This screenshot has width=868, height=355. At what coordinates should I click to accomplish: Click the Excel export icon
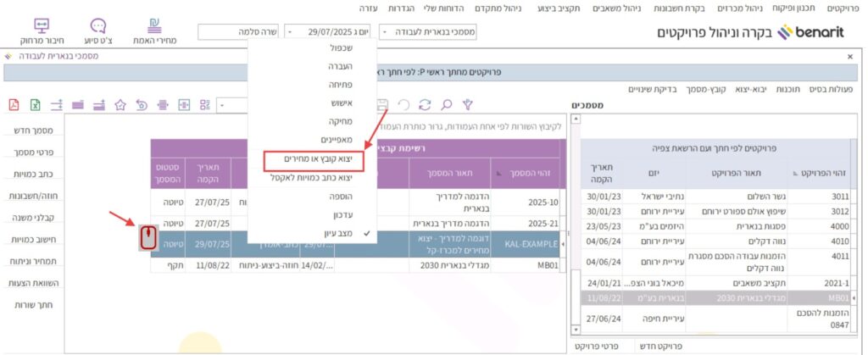(36, 105)
